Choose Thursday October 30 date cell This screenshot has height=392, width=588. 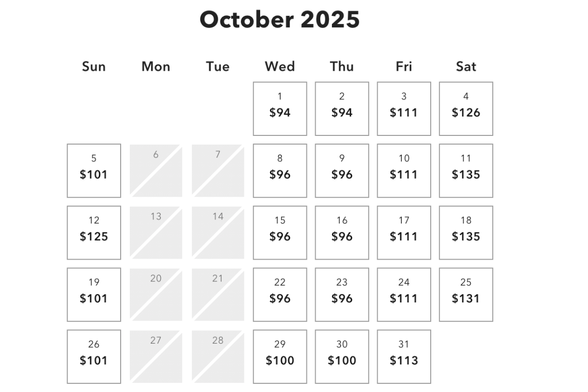pyautogui.click(x=342, y=356)
